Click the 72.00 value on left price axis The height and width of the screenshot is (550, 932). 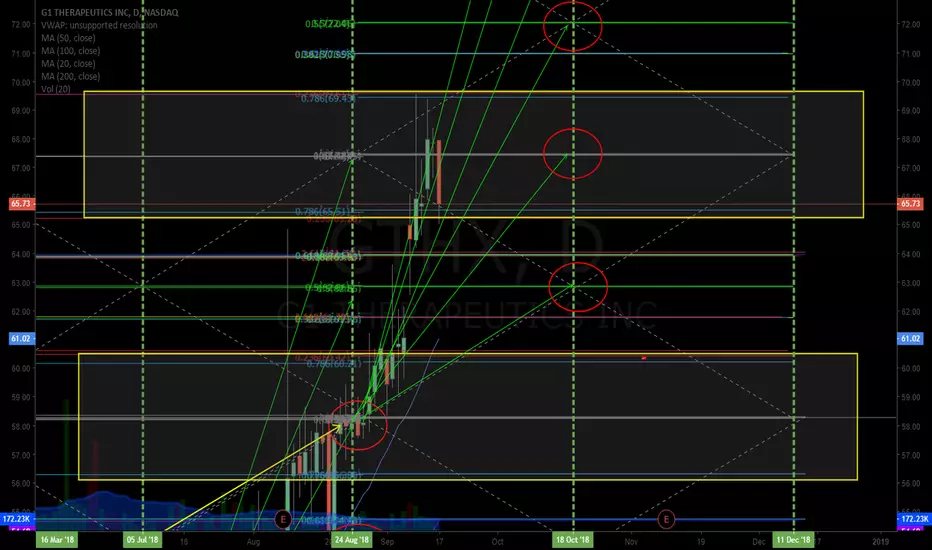pos(20,25)
